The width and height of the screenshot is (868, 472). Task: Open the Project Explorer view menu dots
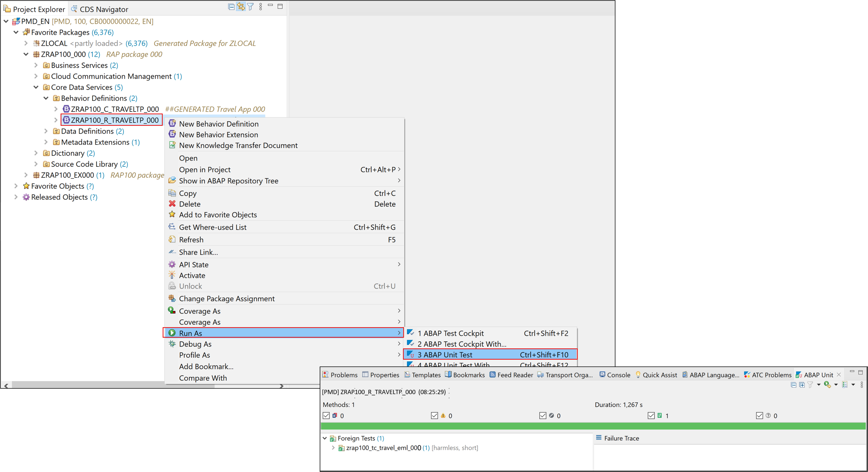pos(260,7)
